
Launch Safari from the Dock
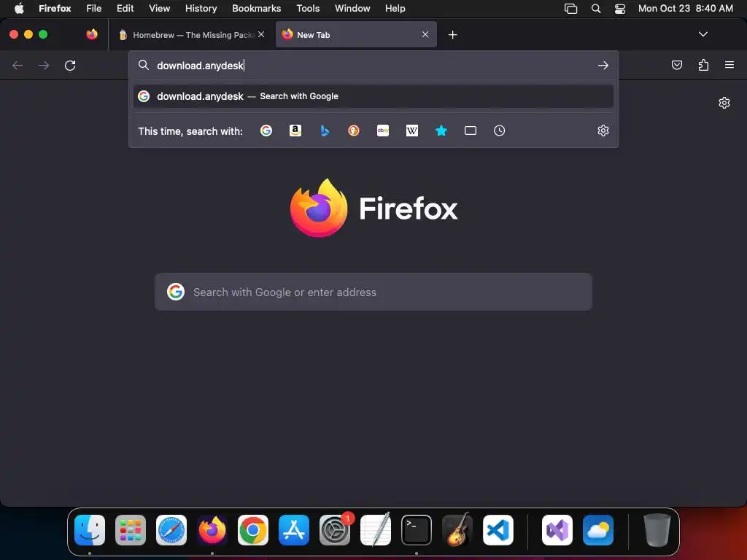click(171, 530)
